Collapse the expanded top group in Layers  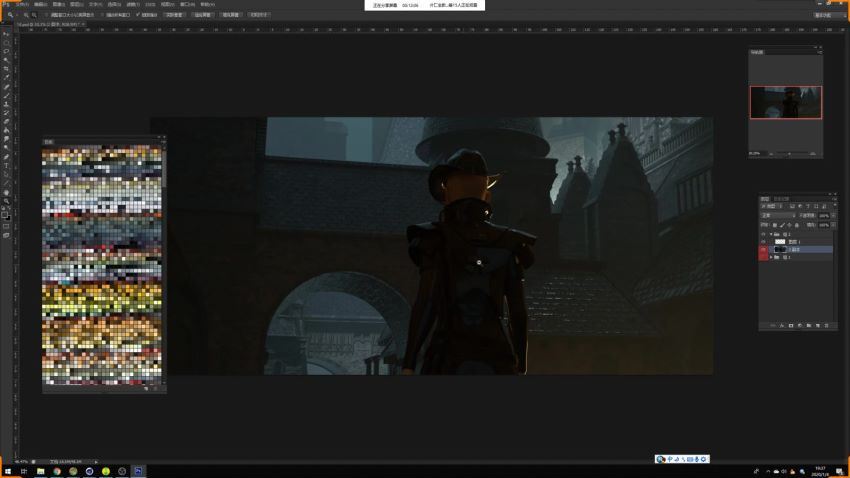click(771, 234)
